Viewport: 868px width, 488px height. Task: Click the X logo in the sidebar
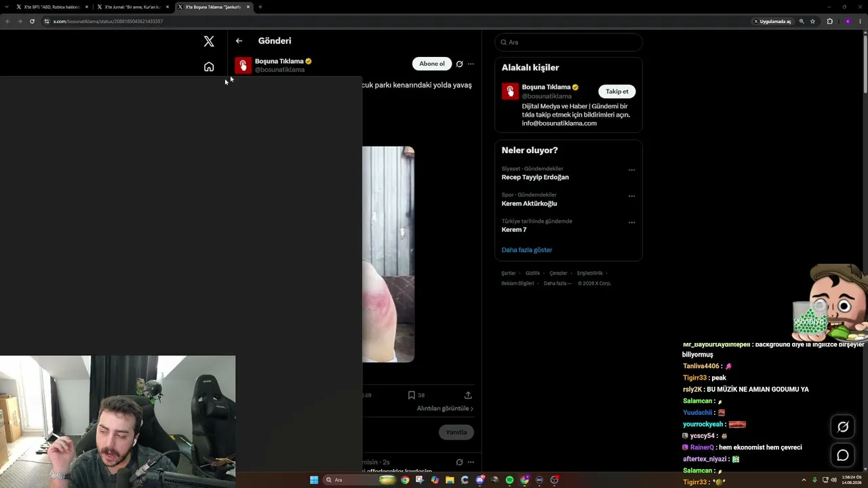coord(209,41)
